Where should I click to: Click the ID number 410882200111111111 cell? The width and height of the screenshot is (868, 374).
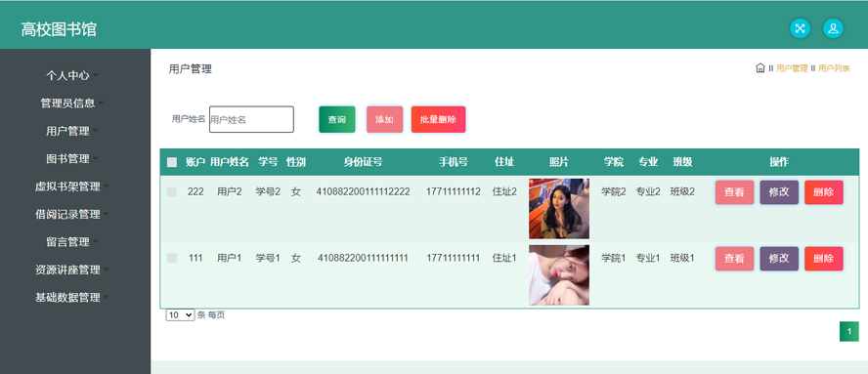[x=364, y=258]
